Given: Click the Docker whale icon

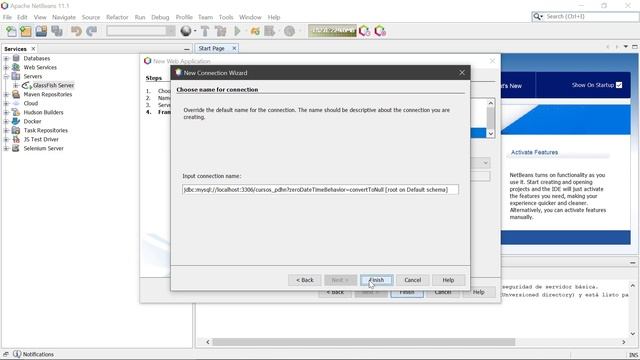Looking at the screenshot, I should [16, 121].
